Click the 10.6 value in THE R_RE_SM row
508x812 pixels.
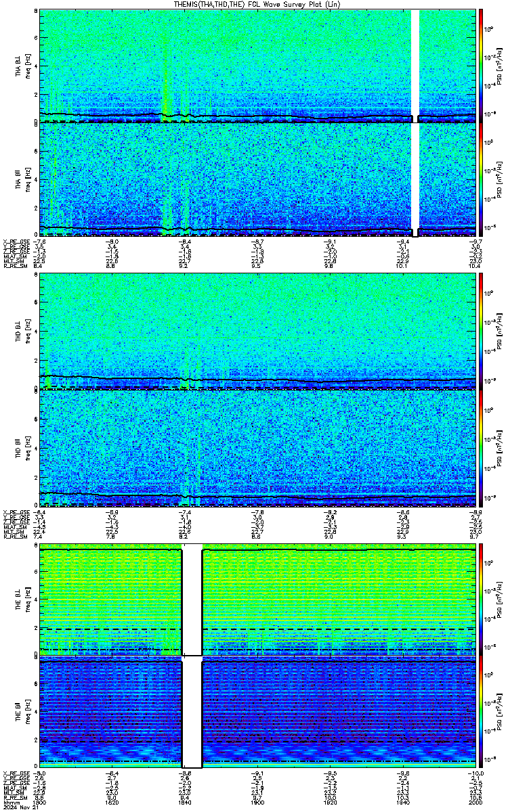click(476, 798)
